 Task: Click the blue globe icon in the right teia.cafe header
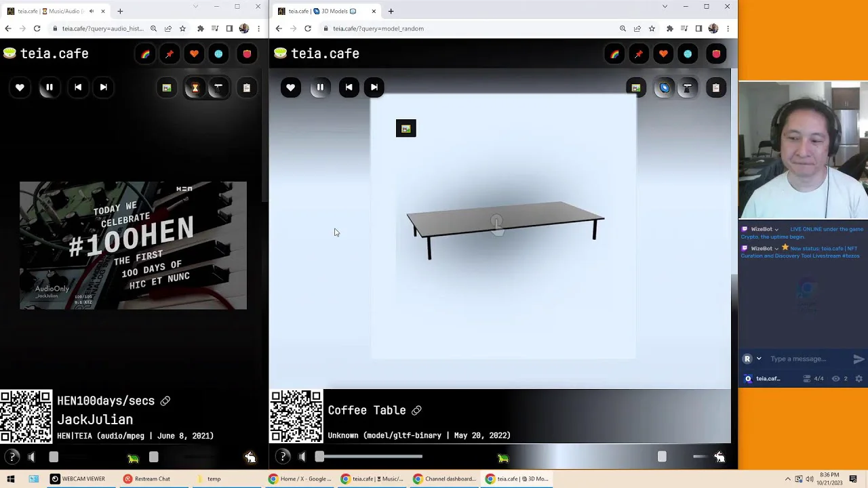coord(688,54)
